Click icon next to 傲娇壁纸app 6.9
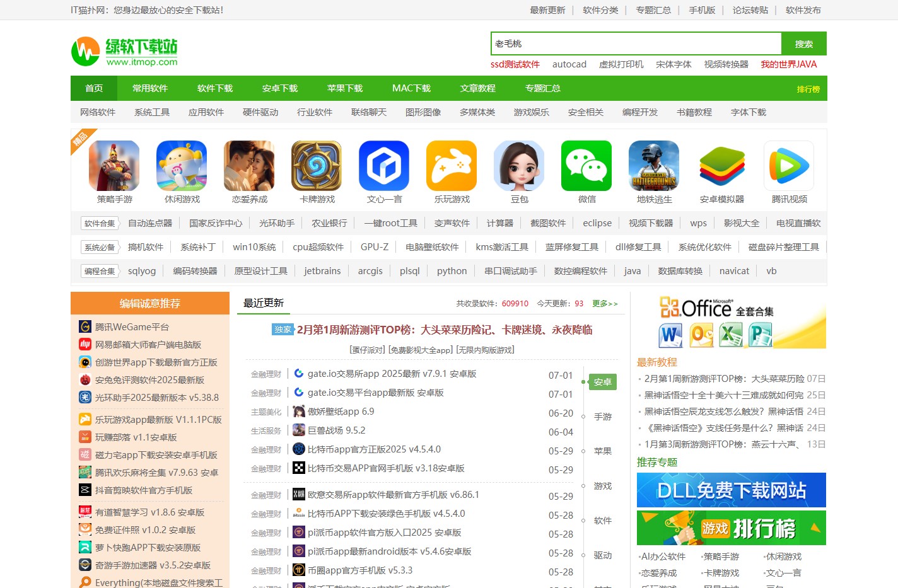 299,412
